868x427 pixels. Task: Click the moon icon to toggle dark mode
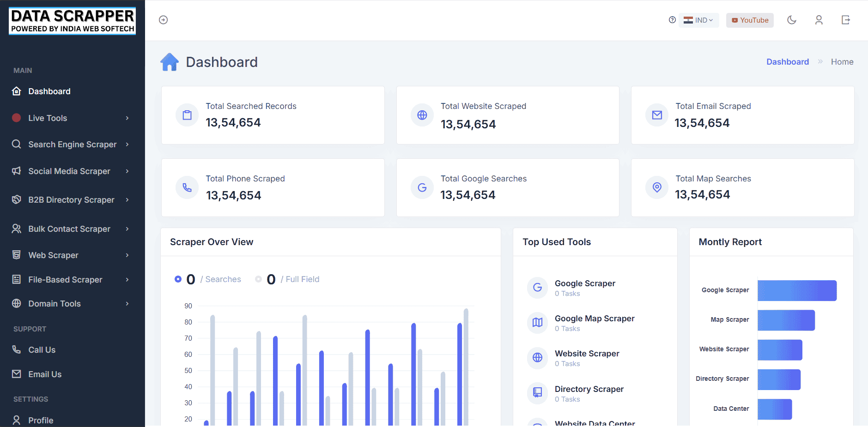tap(792, 20)
